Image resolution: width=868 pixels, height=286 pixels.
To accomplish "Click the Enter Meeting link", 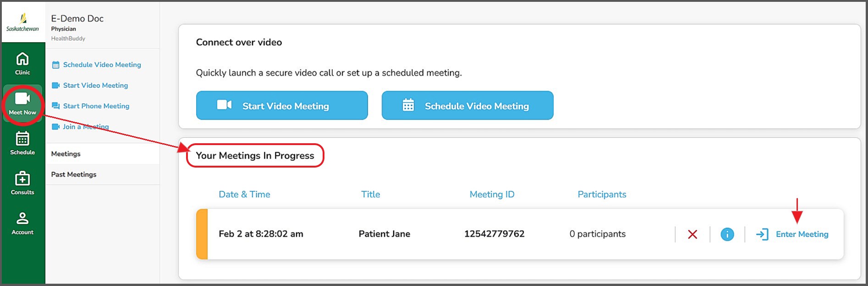I will click(802, 235).
